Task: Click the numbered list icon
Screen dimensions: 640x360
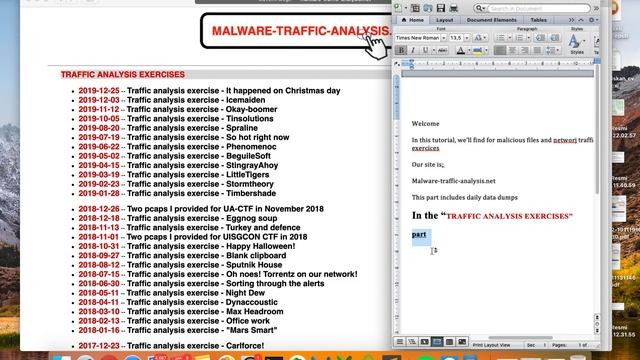Action: [x=519, y=38]
